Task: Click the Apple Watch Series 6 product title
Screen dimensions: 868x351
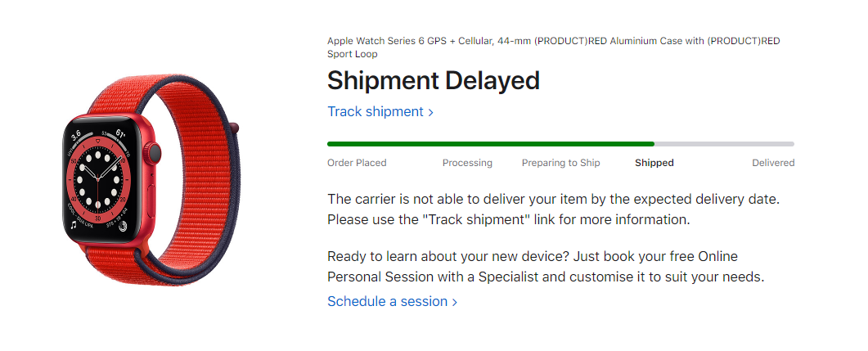Action: pyautogui.click(x=554, y=47)
